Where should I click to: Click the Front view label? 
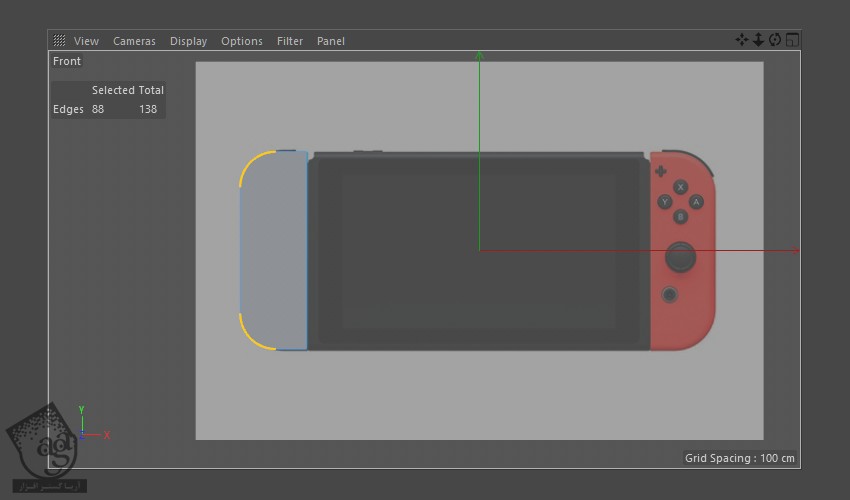pyautogui.click(x=67, y=61)
